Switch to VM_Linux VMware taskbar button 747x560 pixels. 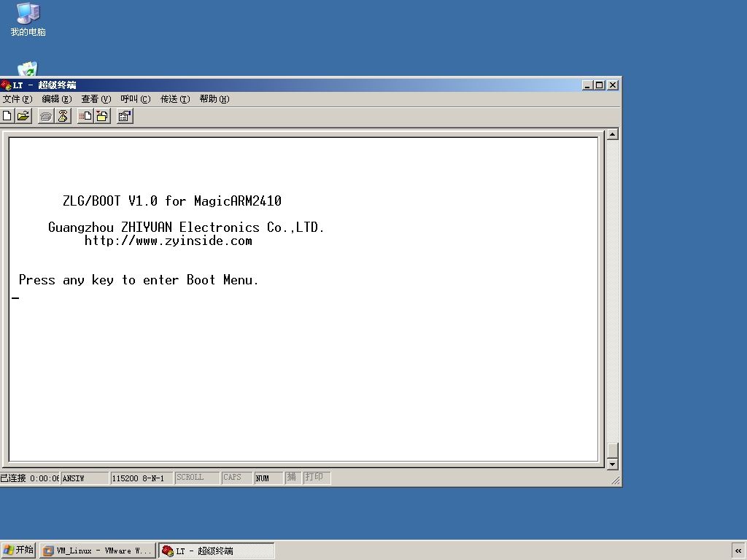tap(98, 551)
